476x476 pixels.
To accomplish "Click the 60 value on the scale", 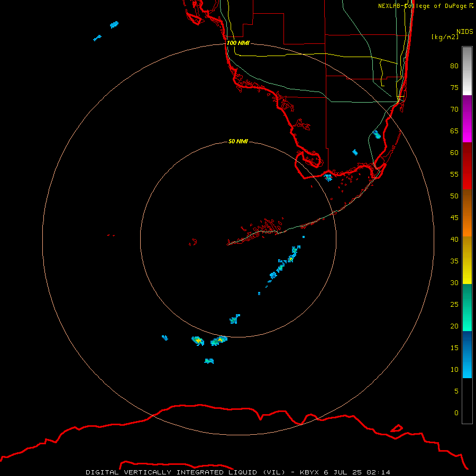I will click(454, 153).
